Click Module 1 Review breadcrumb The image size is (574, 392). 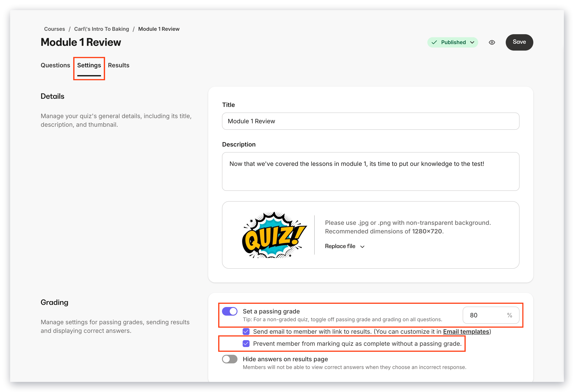tap(159, 29)
